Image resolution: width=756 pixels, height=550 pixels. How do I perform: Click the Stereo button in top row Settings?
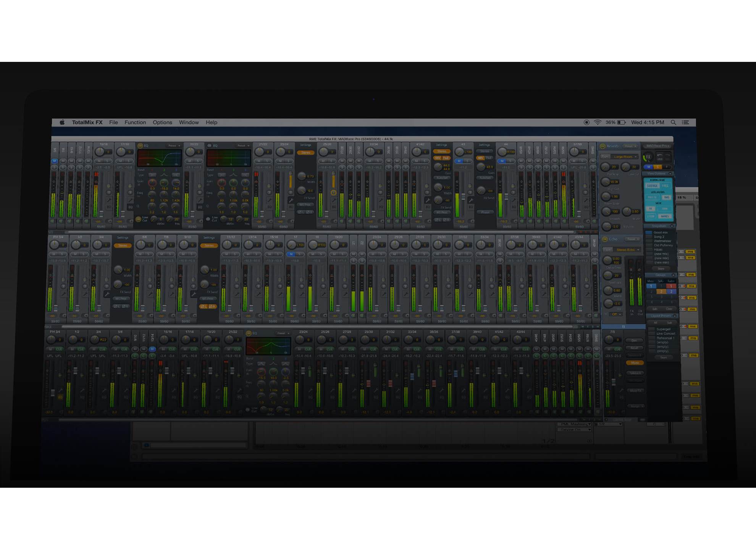[305, 153]
